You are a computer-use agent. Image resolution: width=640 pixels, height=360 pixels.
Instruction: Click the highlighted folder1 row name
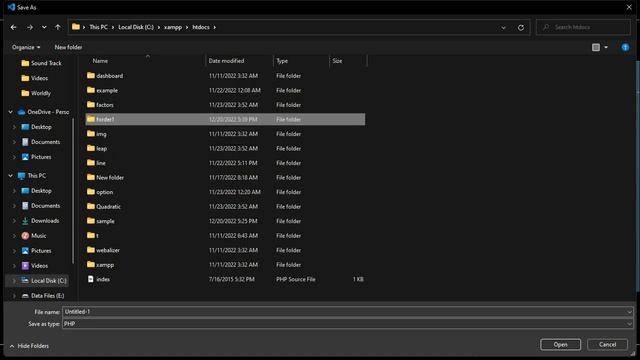point(105,120)
